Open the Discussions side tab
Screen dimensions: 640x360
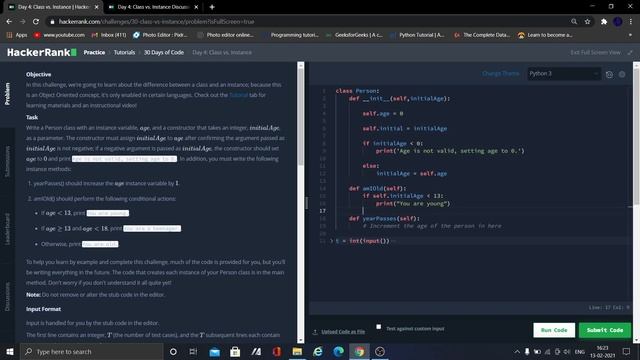coord(7,297)
